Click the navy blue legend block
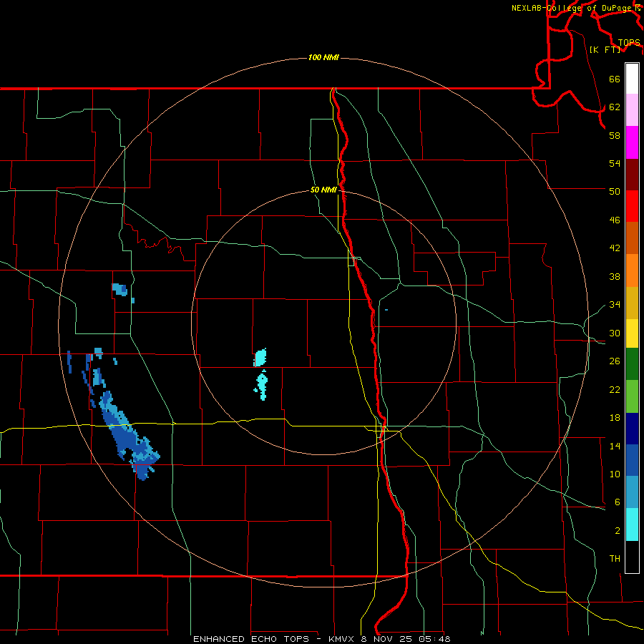 pyautogui.click(x=632, y=429)
